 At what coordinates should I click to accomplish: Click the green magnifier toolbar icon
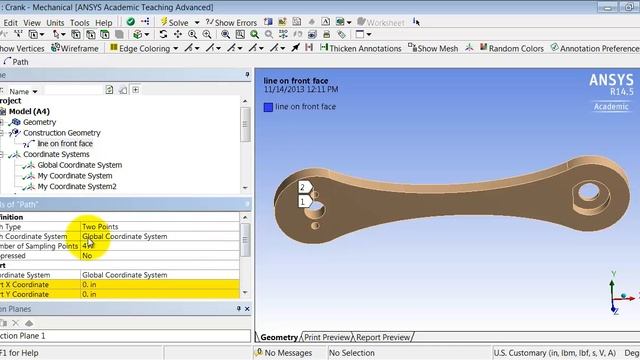click(x=254, y=35)
